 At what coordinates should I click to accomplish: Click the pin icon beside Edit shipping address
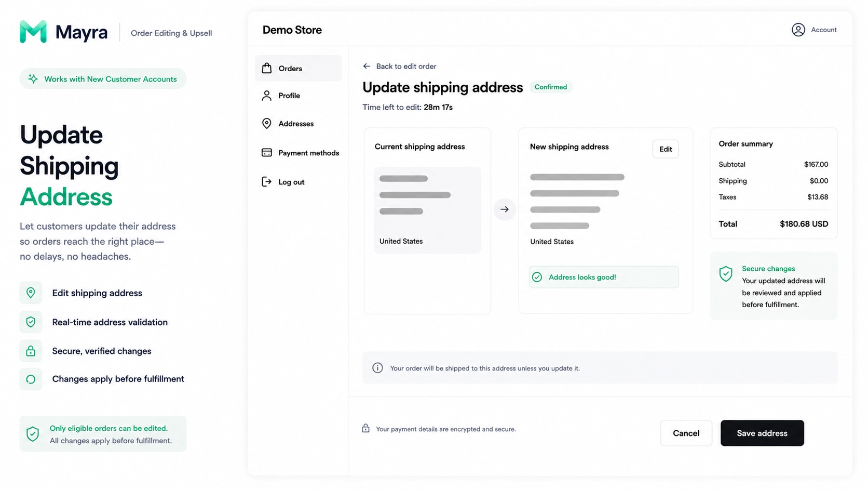click(31, 293)
